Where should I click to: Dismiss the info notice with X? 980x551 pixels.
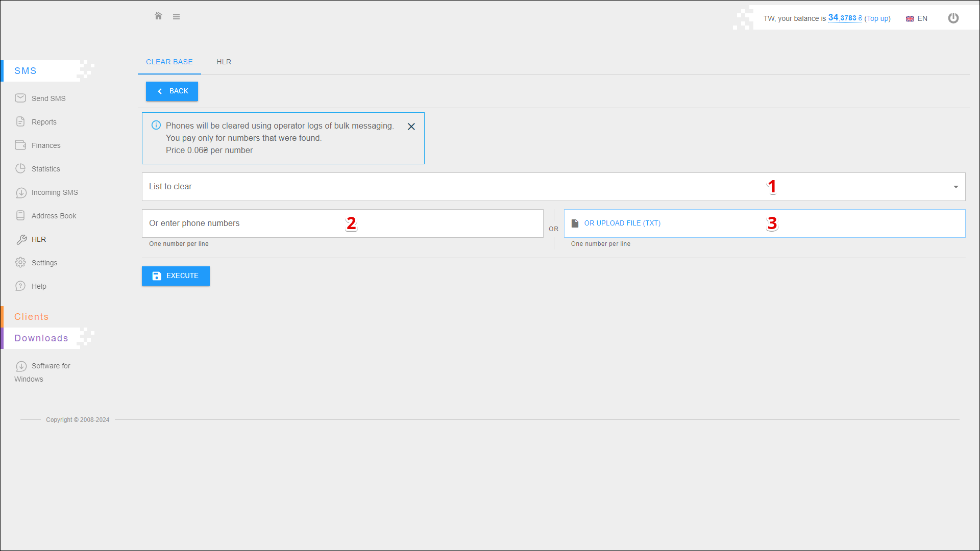click(x=411, y=127)
